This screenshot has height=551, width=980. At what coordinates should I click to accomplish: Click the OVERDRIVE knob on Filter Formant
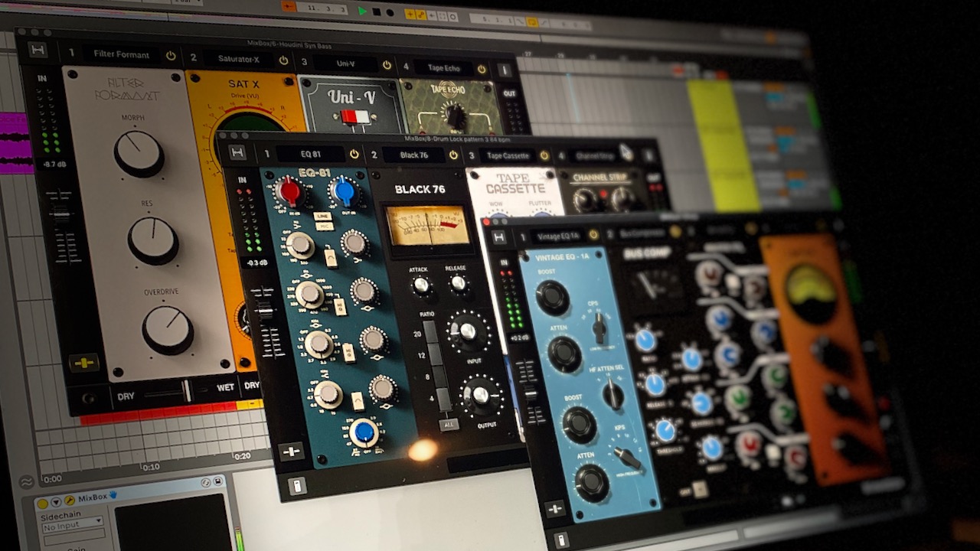pos(168,330)
